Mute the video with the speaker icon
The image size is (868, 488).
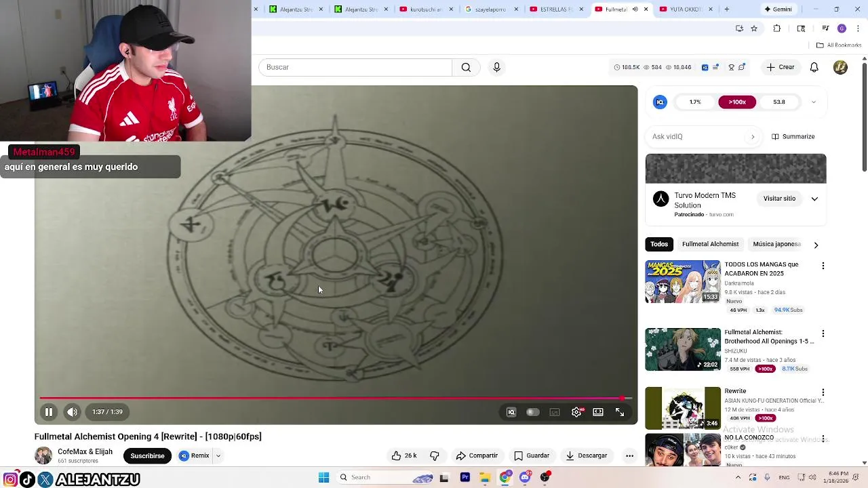[72, 412]
